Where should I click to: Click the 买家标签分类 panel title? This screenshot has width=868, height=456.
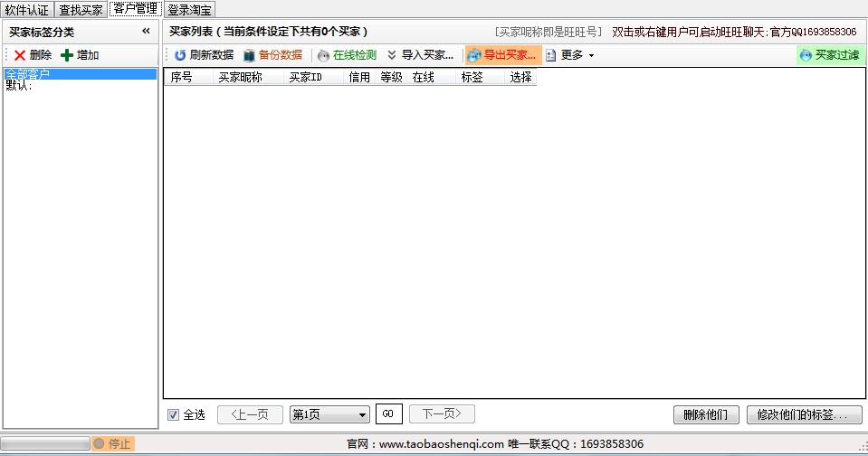(42, 32)
